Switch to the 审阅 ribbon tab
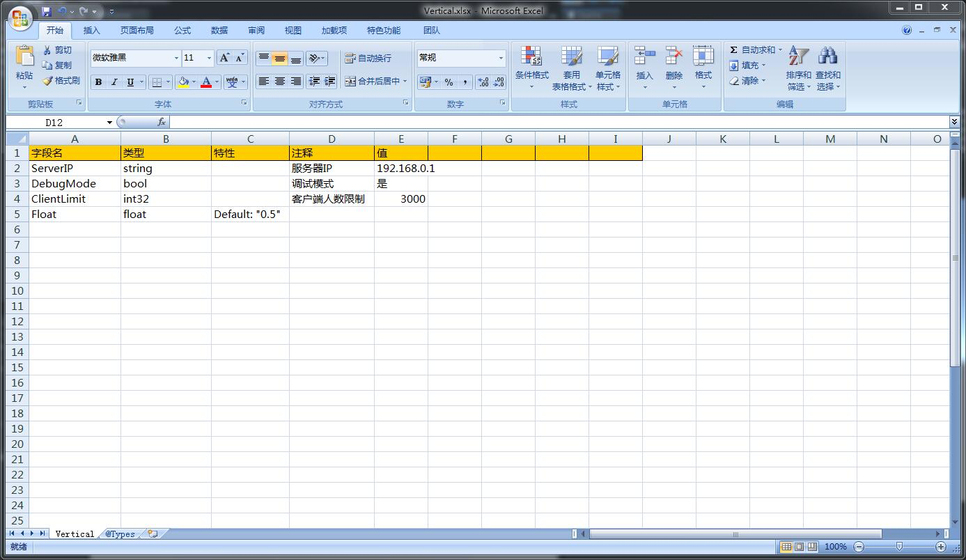This screenshot has height=560, width=966. coord(256,31)
